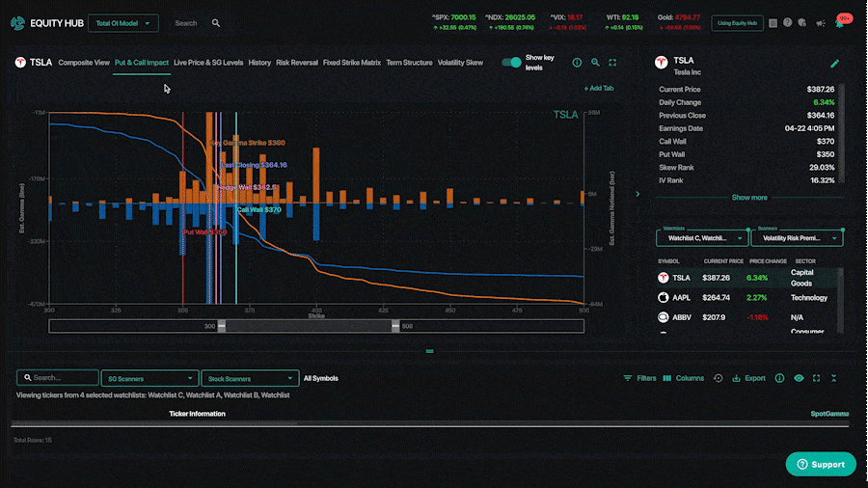
Task: Toggle the Show key levels switch
Action: click(511, 63)
